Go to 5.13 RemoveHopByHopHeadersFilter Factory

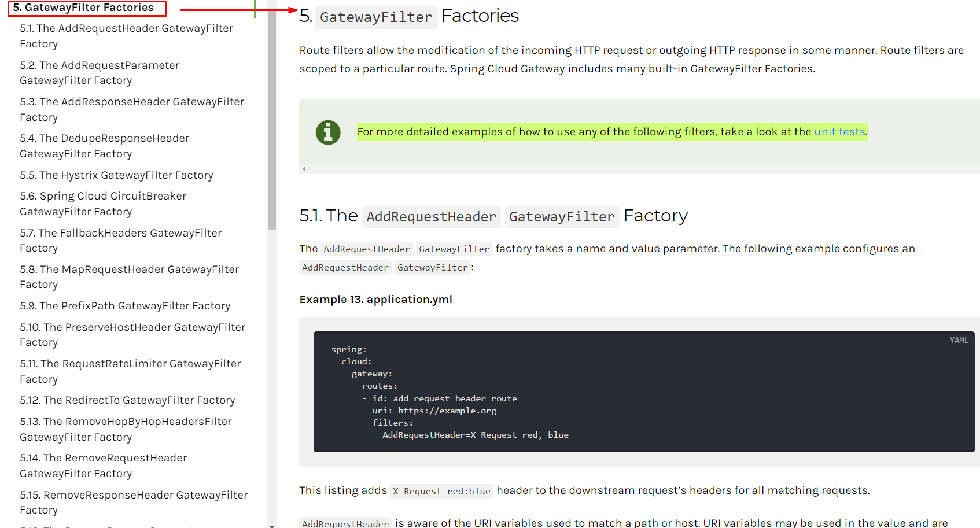click(126, 429)
